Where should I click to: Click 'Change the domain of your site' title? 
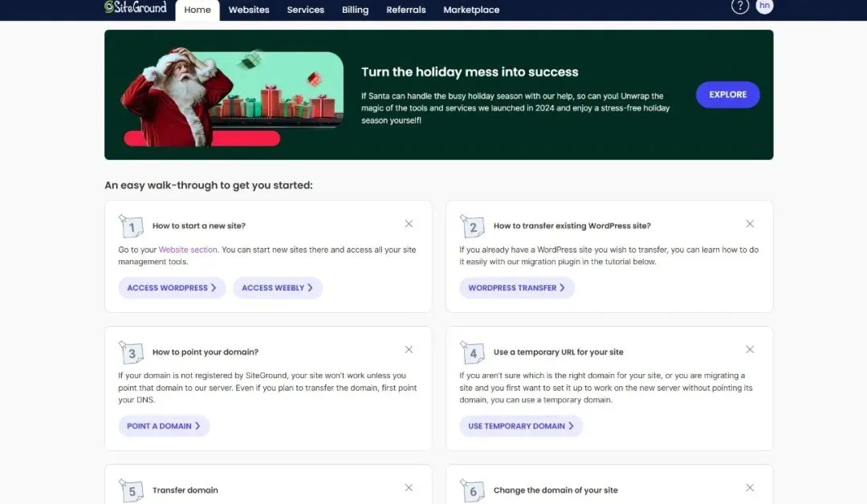556,490
